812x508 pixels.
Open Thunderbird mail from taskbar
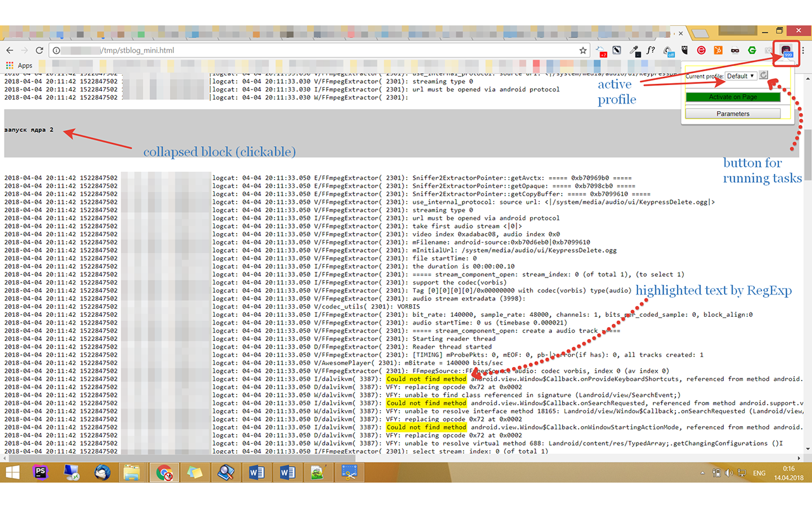pos(102,472)
